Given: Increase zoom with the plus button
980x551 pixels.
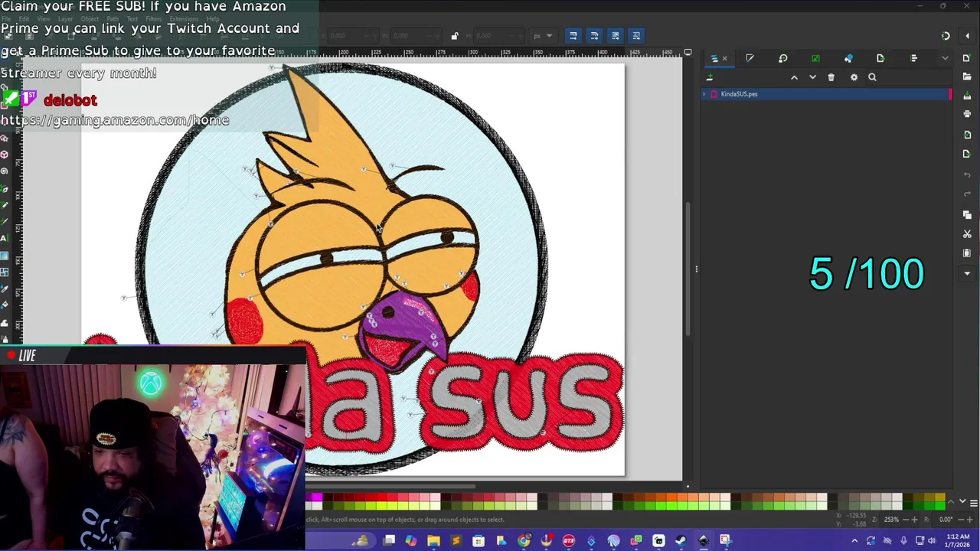Looking at the screenshot, I should point(914,520).
